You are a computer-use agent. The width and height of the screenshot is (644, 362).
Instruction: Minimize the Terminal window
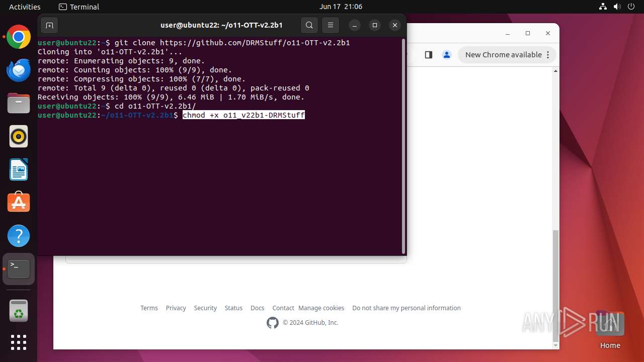(x=355, y=25)
